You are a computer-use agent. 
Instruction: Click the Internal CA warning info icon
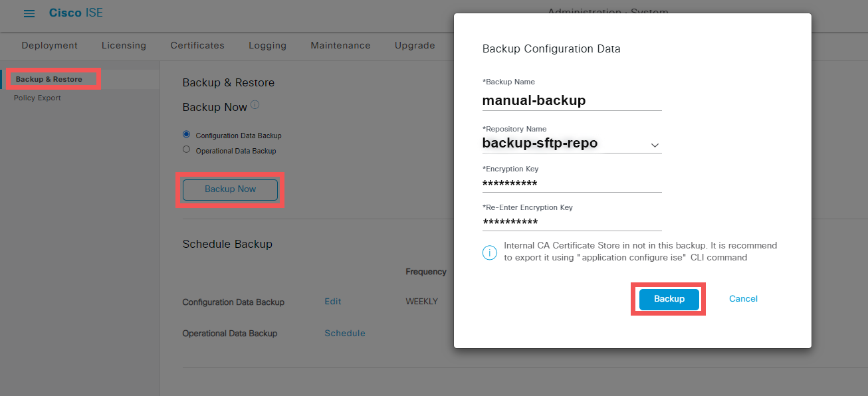point(489,252)
